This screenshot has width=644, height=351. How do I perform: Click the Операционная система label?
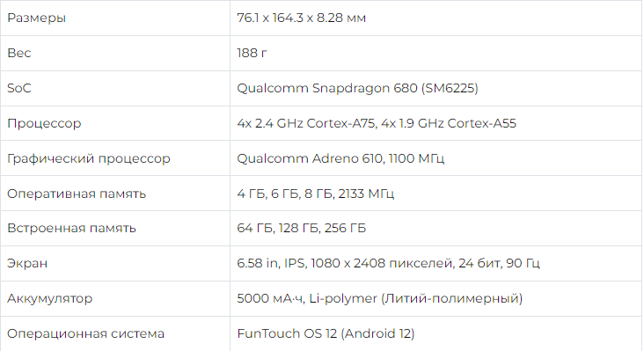click(x=85, y=333)
